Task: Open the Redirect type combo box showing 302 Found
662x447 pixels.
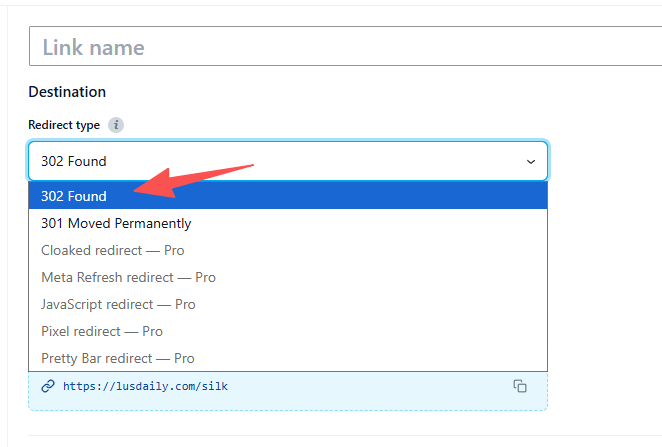Action: [288, 161]
